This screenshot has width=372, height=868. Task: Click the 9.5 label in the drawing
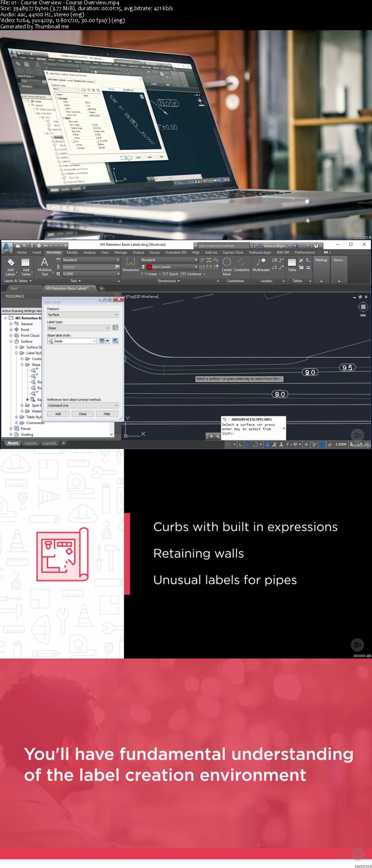[347, 367]
